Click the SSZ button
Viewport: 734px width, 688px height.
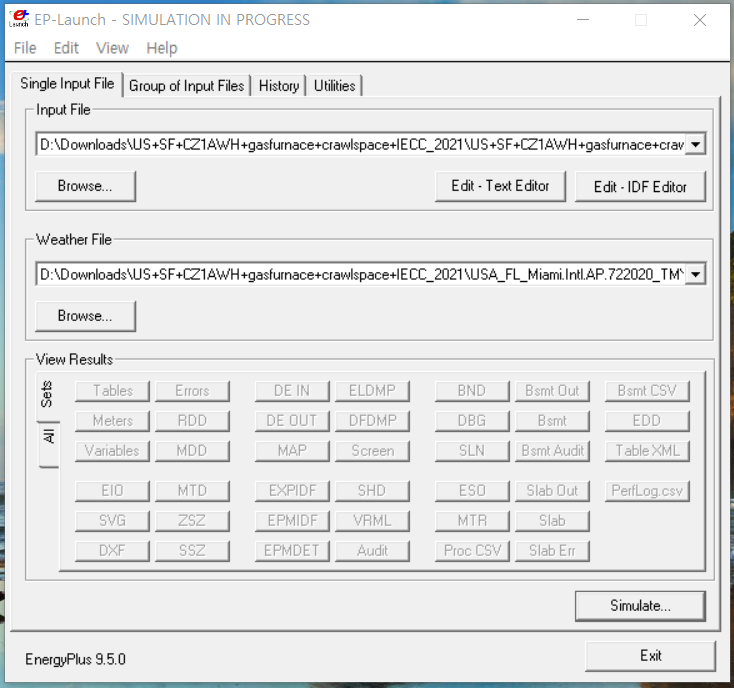[192, 551]
